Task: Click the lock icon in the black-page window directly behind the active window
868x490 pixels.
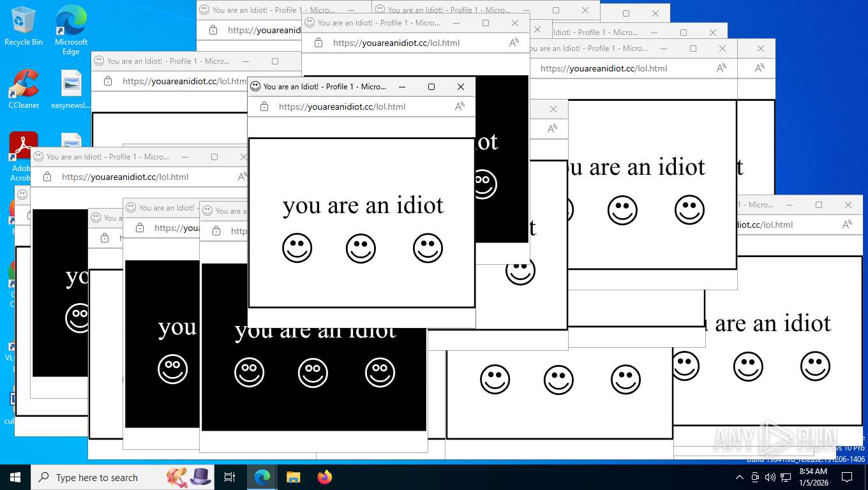Action: pos(318,43)
